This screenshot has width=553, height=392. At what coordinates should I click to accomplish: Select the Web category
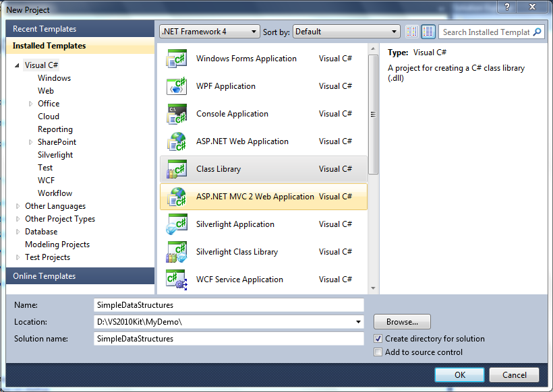pyautogui.click(x=46, y=91)
